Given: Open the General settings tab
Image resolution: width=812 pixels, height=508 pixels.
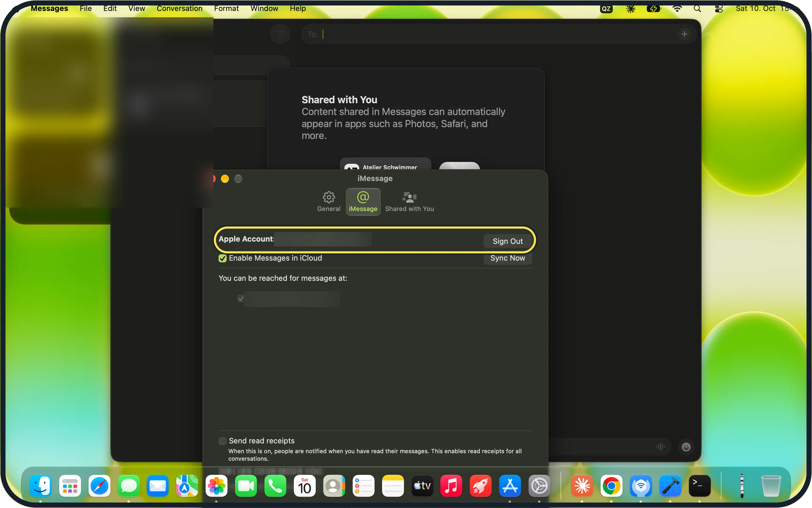Looking at the screenshot, I should pos(328,202).
